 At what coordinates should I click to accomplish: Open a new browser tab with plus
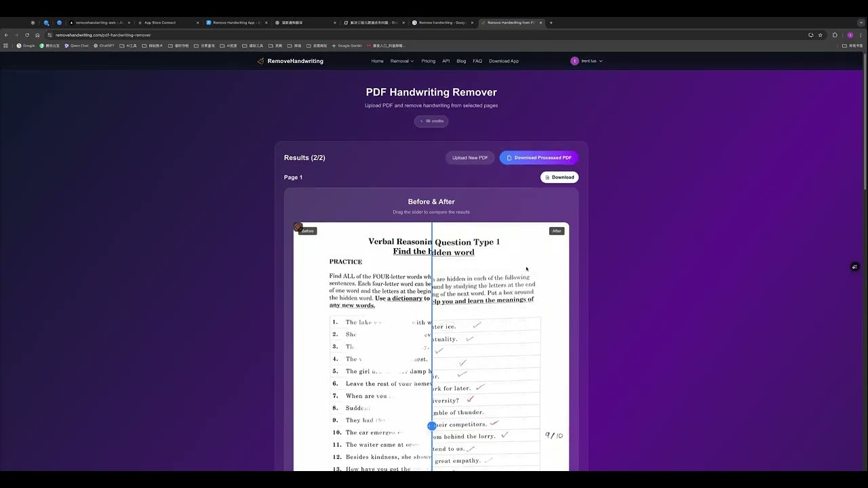(x=551, y=22)
